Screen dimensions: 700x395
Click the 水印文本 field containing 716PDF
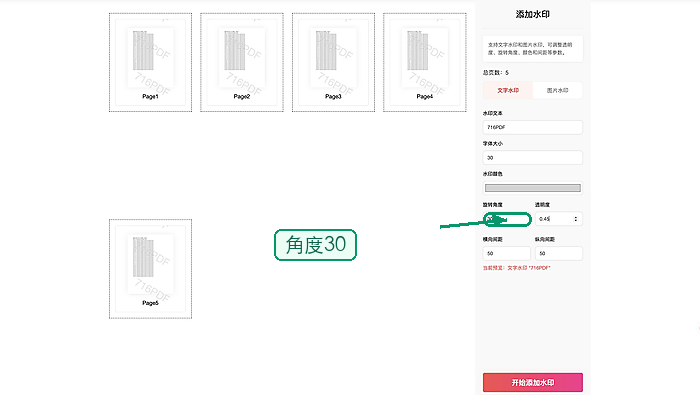click(x=533, y=127)
